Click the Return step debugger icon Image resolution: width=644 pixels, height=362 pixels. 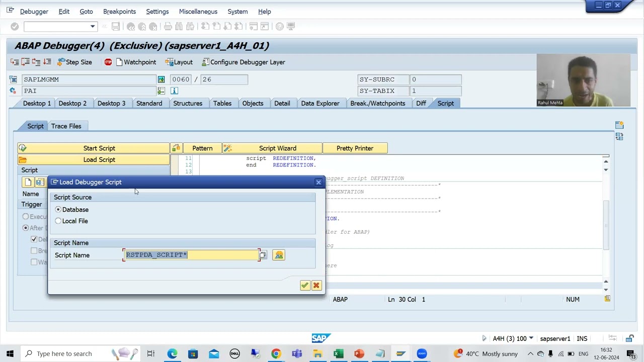point(36,62)
